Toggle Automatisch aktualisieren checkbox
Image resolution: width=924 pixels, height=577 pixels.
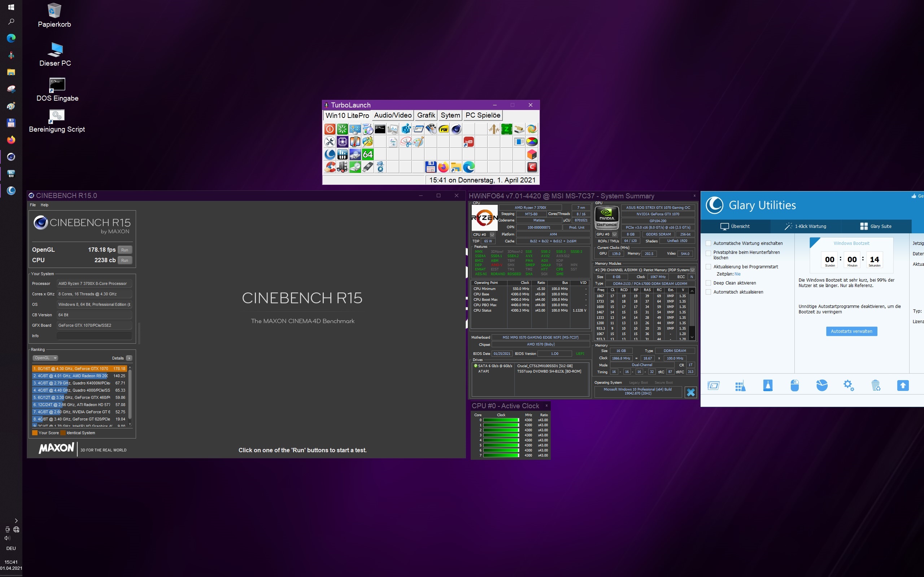click(709, 292)
